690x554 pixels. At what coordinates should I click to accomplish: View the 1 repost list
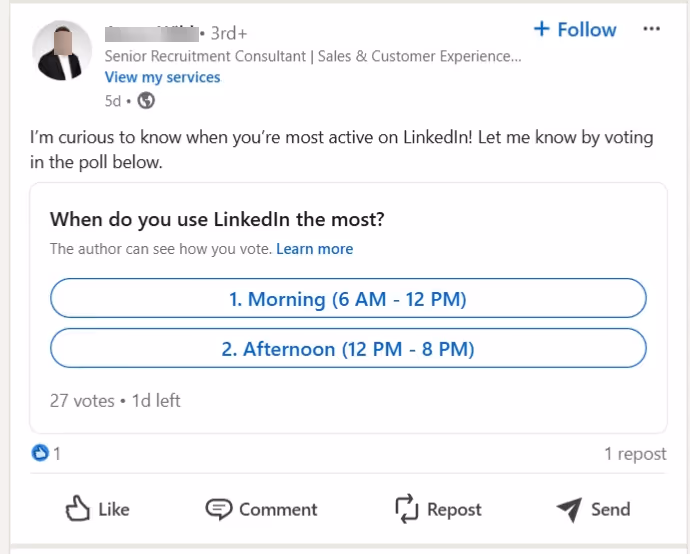[x=635, y=454]
